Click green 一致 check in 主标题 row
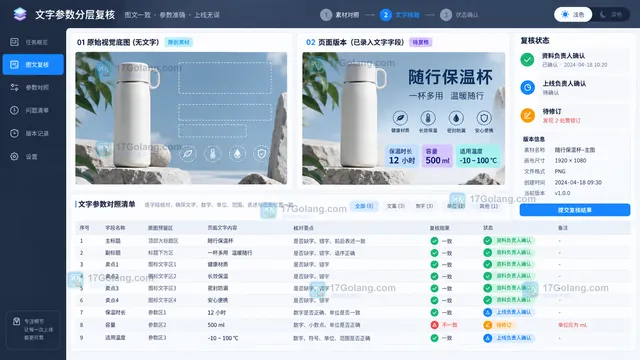640x360 pixels. click(x=434, y=241)
